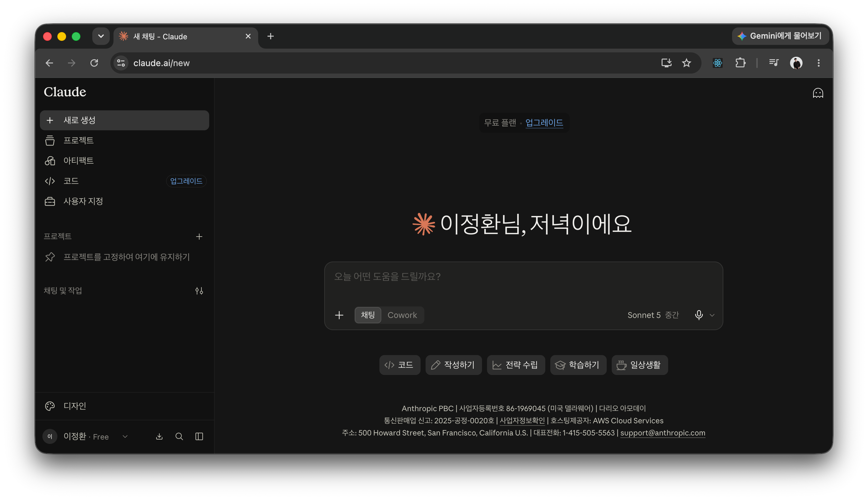Open the Sonnet 5 model selector
The image size is (868, 500).
(x=653, y=315)
